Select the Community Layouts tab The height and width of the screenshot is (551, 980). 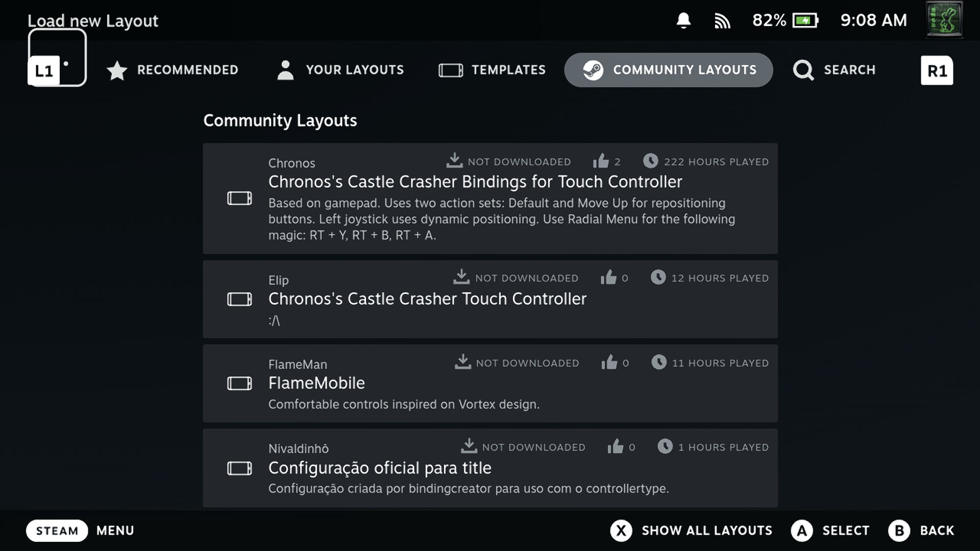tap(669, 70)
